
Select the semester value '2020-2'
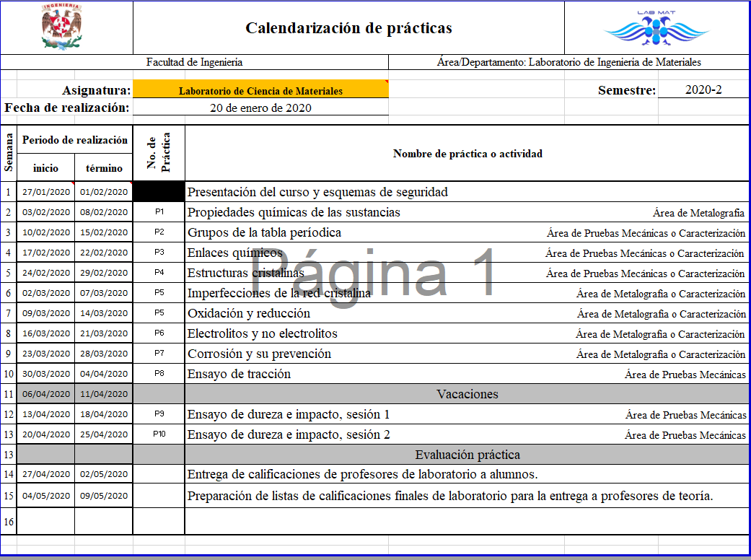point(703,89)
